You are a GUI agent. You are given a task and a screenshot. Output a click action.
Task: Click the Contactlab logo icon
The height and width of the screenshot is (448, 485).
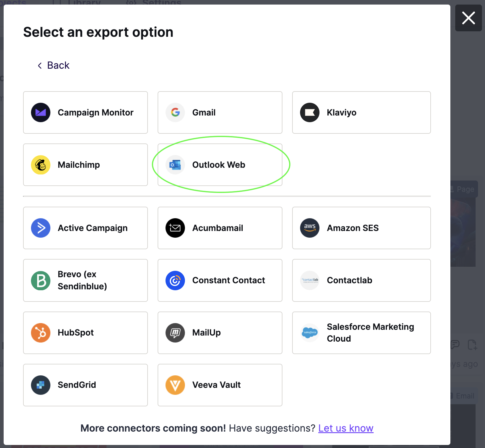(310, 280)
